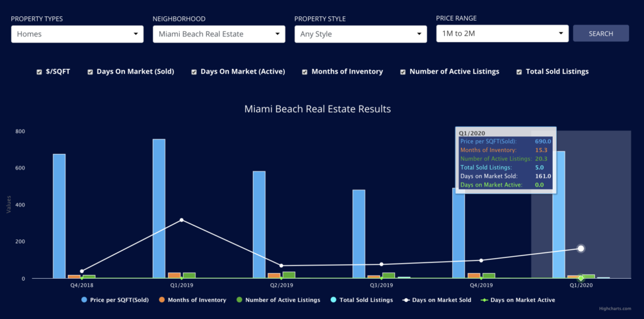Image resolution: width=644 pixels, height=319 pixels.
Task: Click the highlighted Q1/2020 white data point
Action: (580, 249)
